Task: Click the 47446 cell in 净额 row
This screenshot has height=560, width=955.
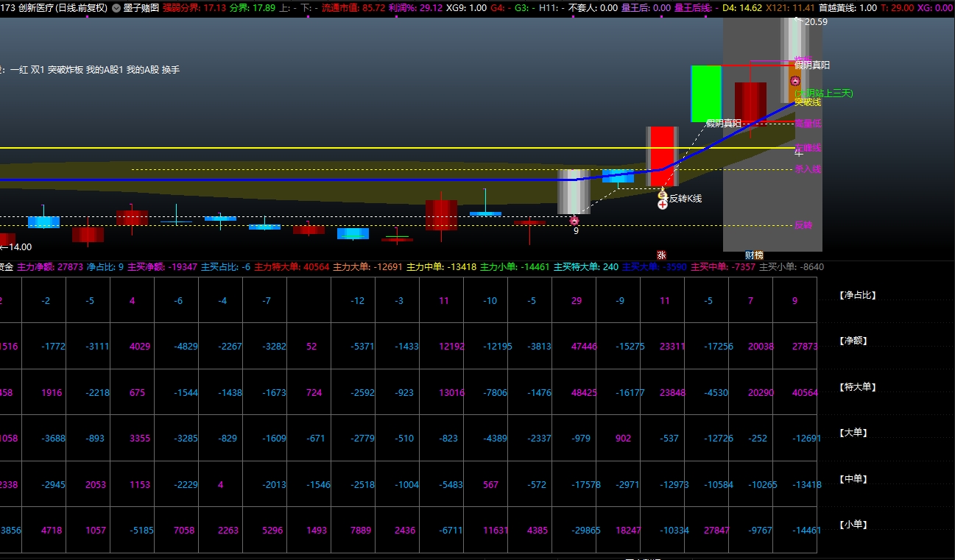Action: pyautogui.click(x=584, y=347)
